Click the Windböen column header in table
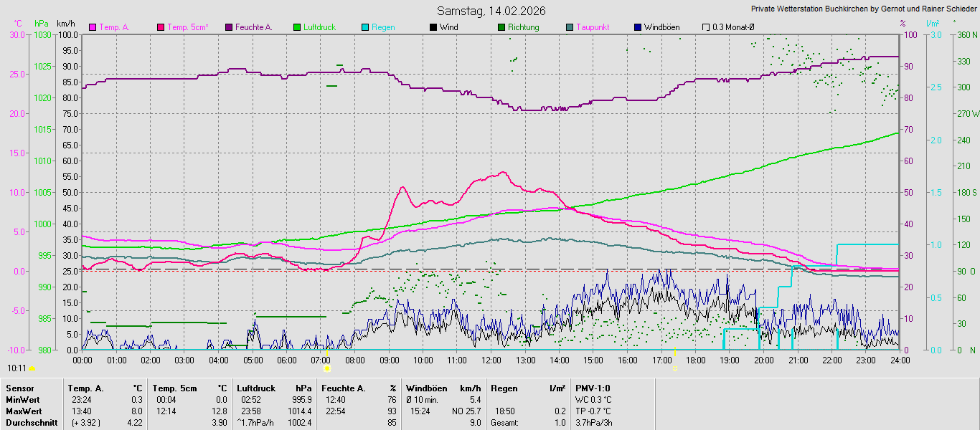Viewport: 980px width, 430px height. coord(427,388)
